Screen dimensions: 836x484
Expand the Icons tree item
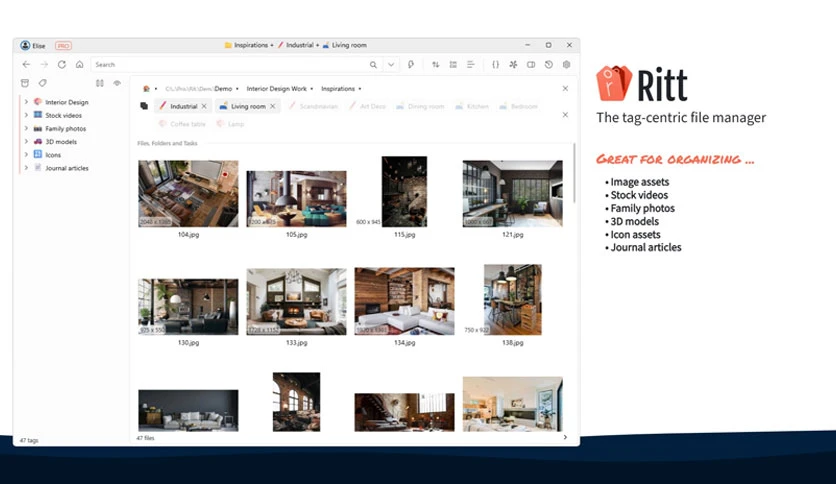[26, 155]
